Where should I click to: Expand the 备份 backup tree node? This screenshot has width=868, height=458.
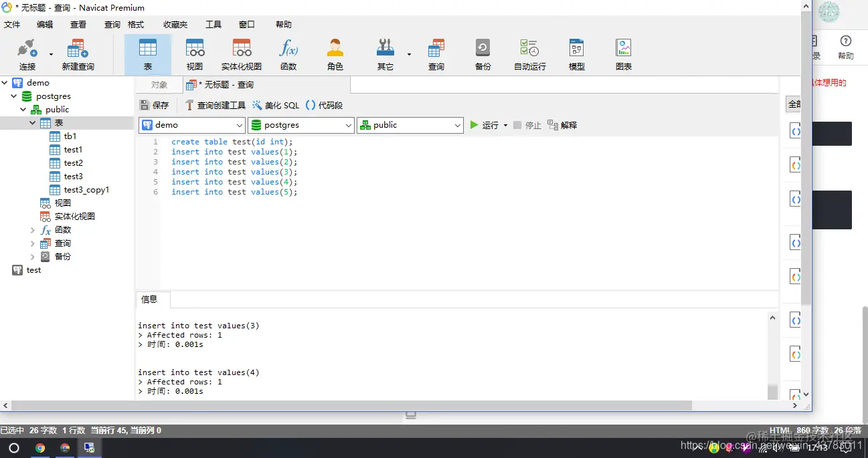click(33, 257)
